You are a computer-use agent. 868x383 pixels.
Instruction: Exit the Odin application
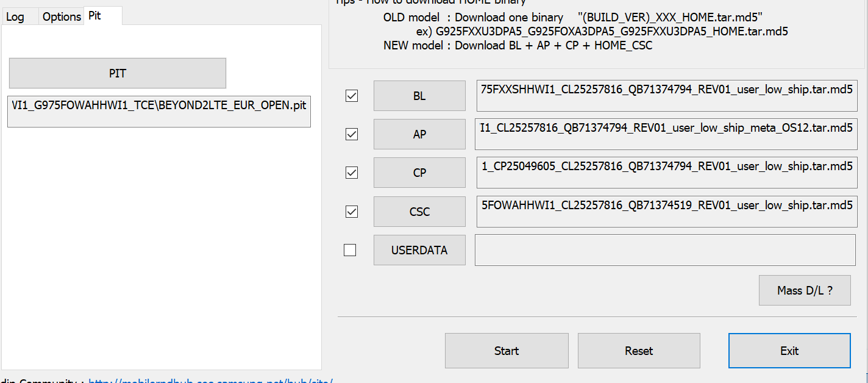tap(789, 351)
